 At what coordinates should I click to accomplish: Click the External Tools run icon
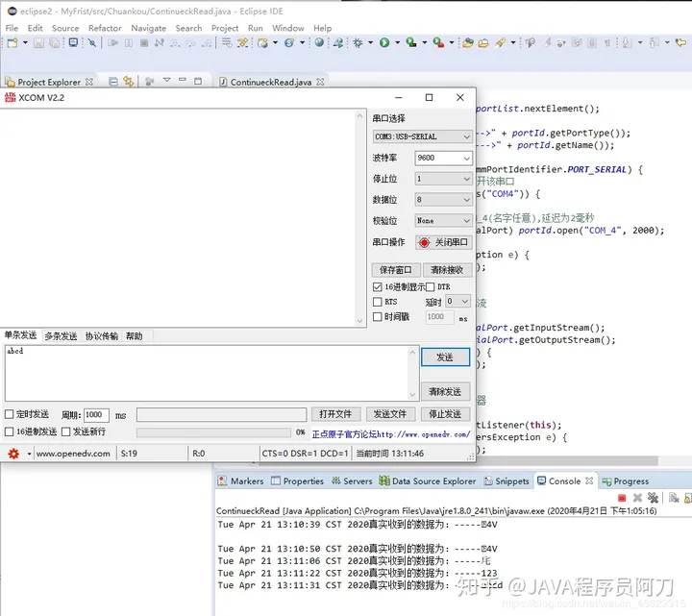438,43
